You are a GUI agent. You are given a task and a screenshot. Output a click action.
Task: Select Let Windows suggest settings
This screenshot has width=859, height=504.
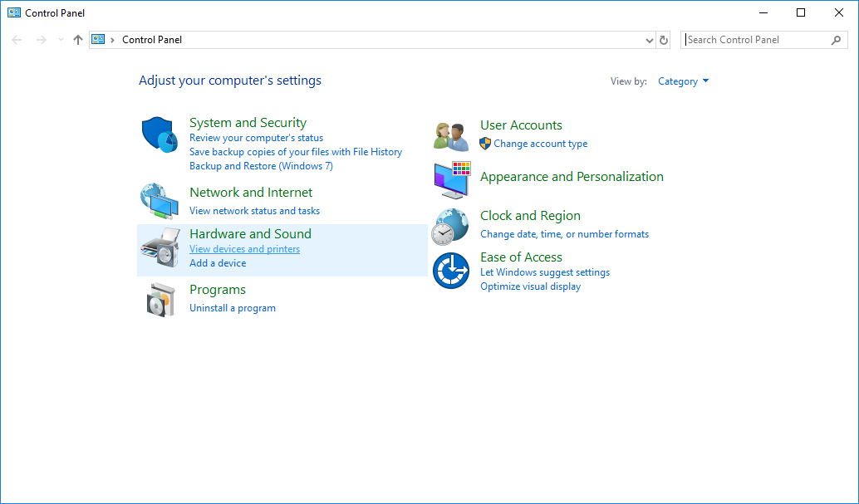(x=544, y=272)
